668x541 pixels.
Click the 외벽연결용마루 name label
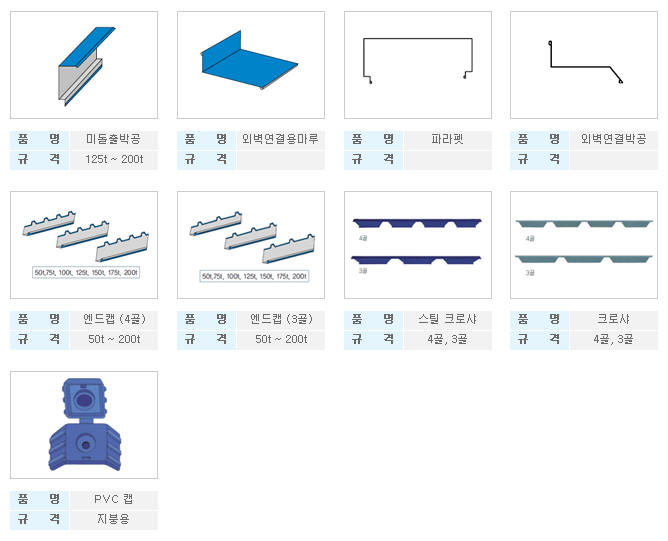click(x=281, y=139)
